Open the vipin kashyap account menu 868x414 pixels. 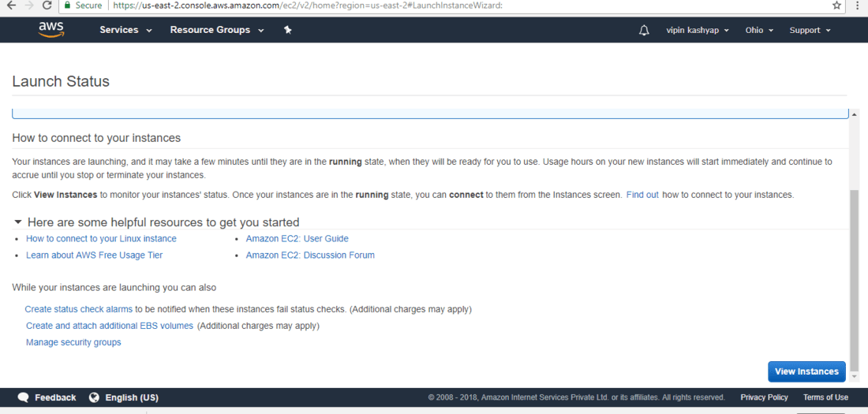point(698,31)
